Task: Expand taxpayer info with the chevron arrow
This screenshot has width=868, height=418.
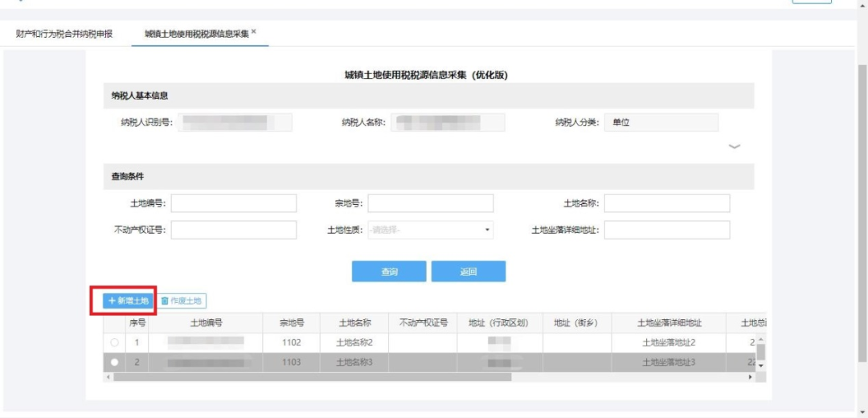Action: coord(734,147)
